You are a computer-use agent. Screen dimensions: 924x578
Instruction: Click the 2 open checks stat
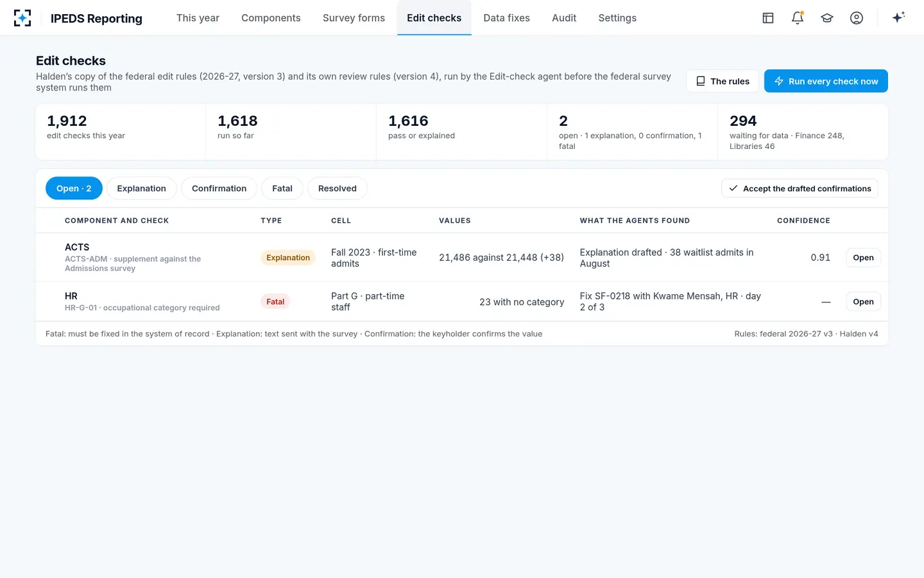[x=632, y=132]
